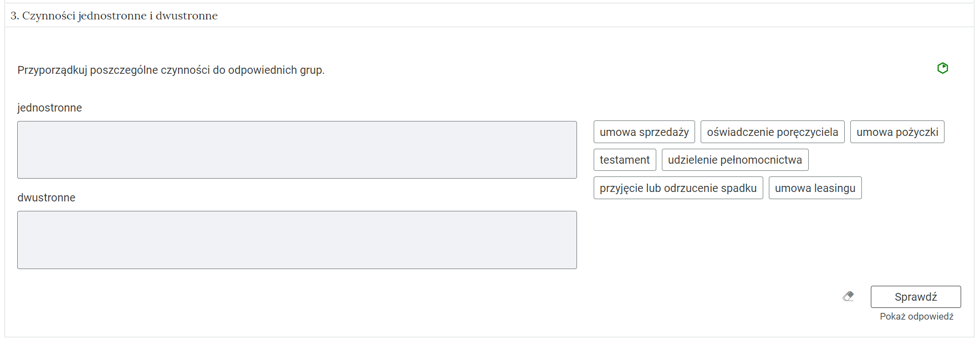Viewport: 980px width, 339px height.
Task: Click the 'dwustronne' group label
Action: click(46, 198)
